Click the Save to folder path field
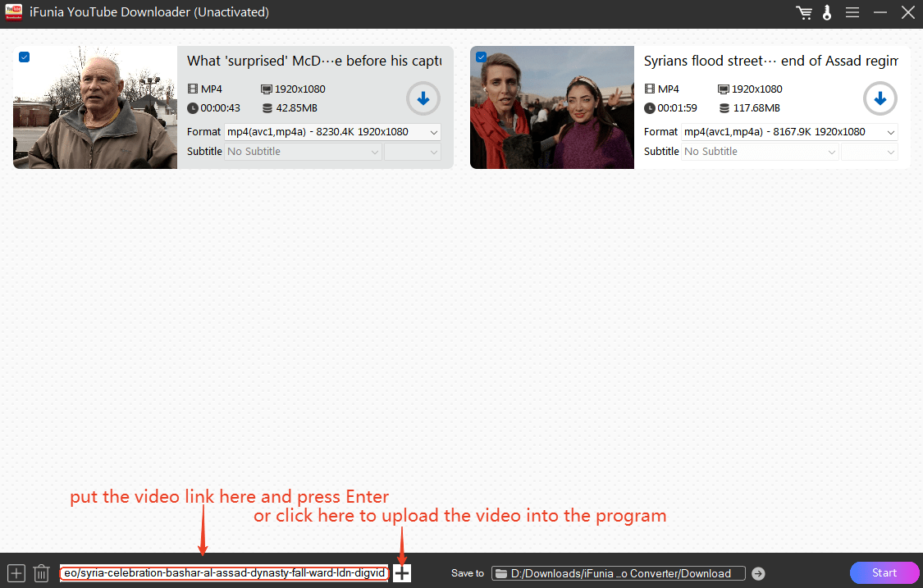 pyautogui.click(x=619, y=573)
